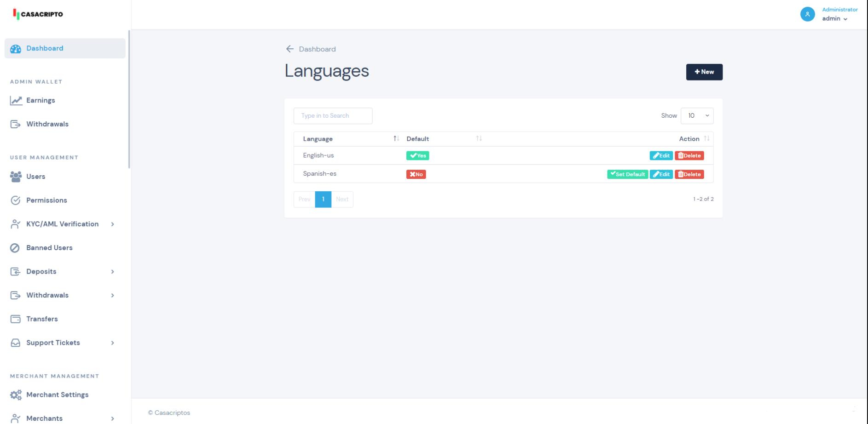Click the Transfers wallet icon
Screen dimensions: 868x424
(x=16, y=319)
